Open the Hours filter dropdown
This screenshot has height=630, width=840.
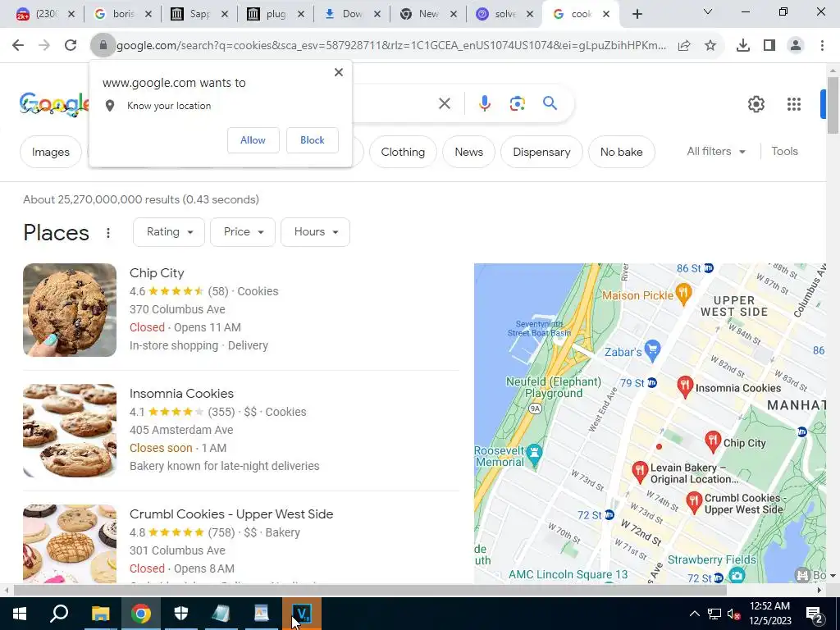point(315,232)
